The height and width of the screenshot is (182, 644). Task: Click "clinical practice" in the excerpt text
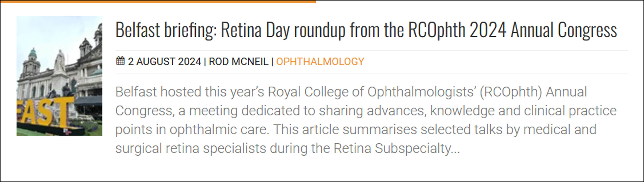[570, 111]
